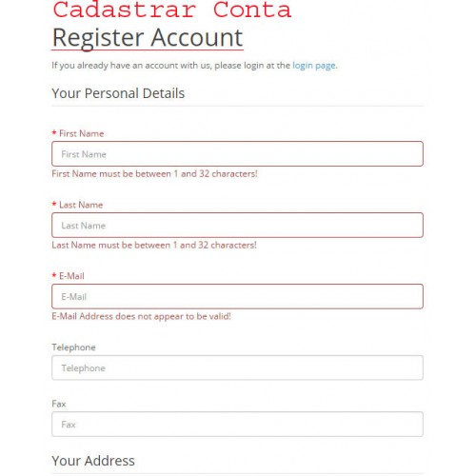Click the Cadastrar Conta red title
Image resolution: width=476 pixels, height=476 pixels.
click(171, 10)
